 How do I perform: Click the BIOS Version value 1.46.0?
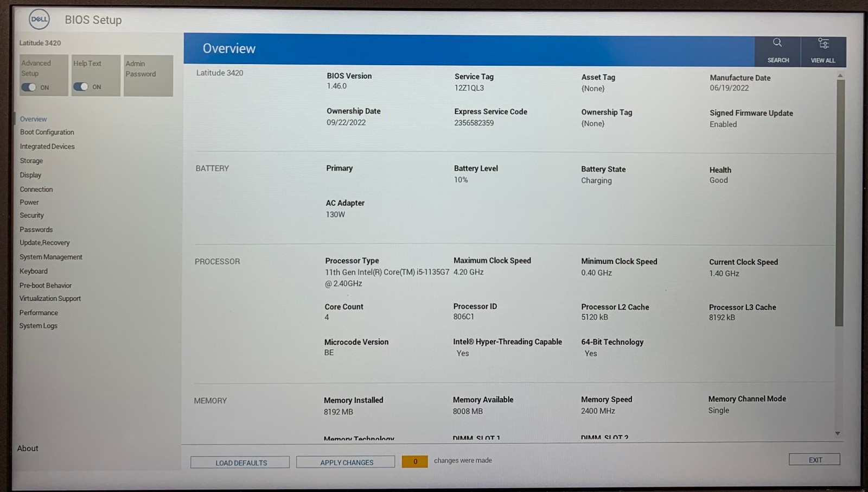(x=336, y=86)
